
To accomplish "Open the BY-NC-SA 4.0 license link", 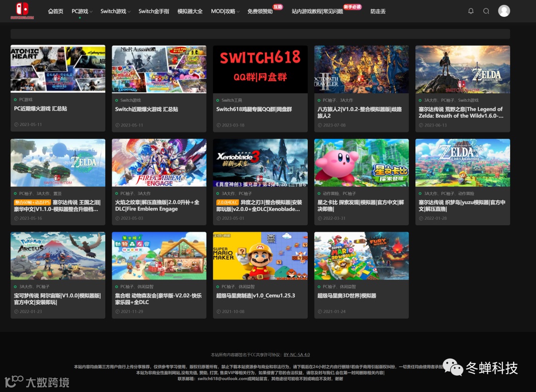I will (x=297, y=355).
